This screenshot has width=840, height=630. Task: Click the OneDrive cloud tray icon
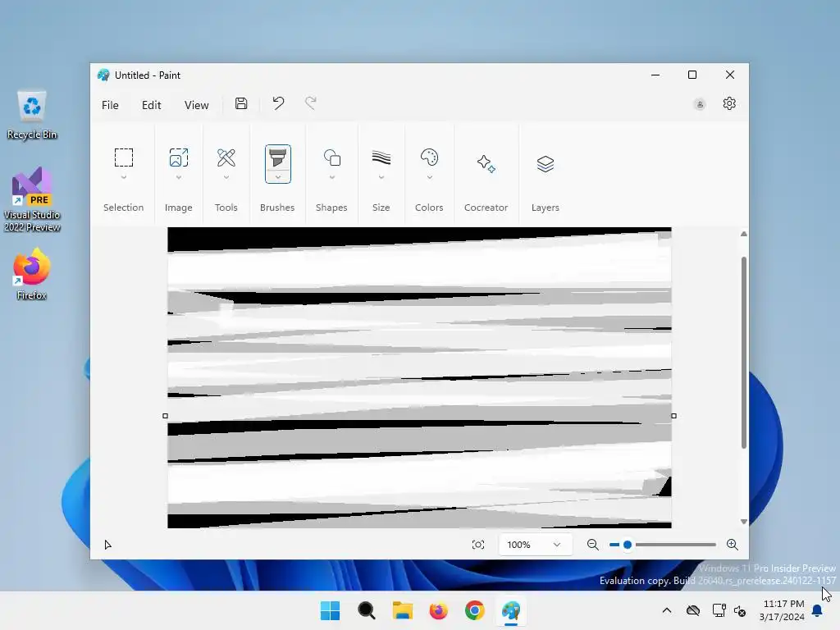pos(693,610)
